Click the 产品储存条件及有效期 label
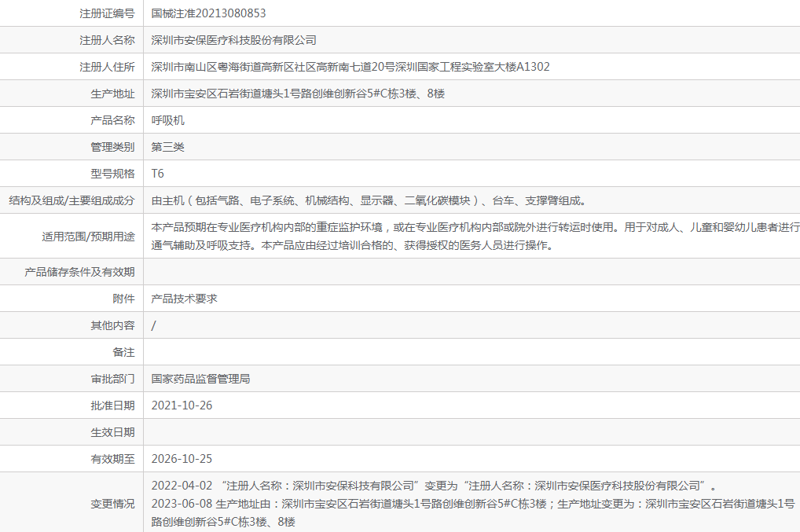Image resolution: width=800 pixels, height=532 pixels. [x=79, y=272]
